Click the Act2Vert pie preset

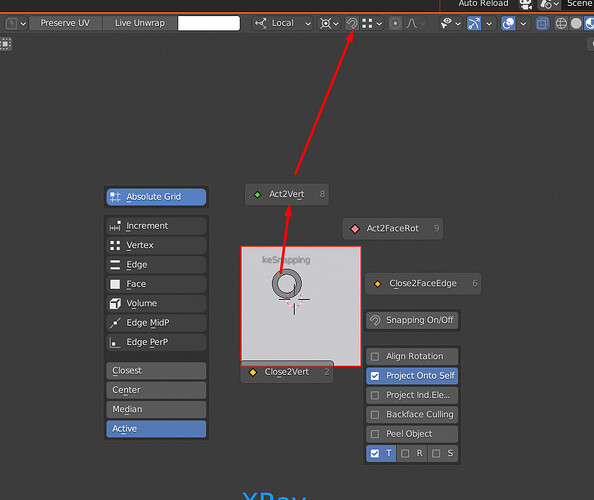(287, 194)
